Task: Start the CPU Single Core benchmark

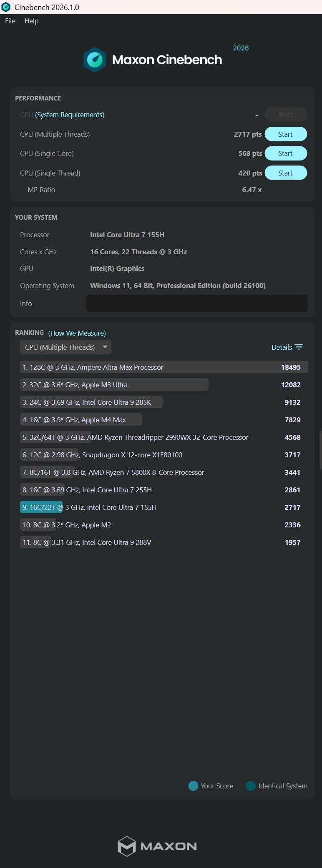Action: [286, 153]
